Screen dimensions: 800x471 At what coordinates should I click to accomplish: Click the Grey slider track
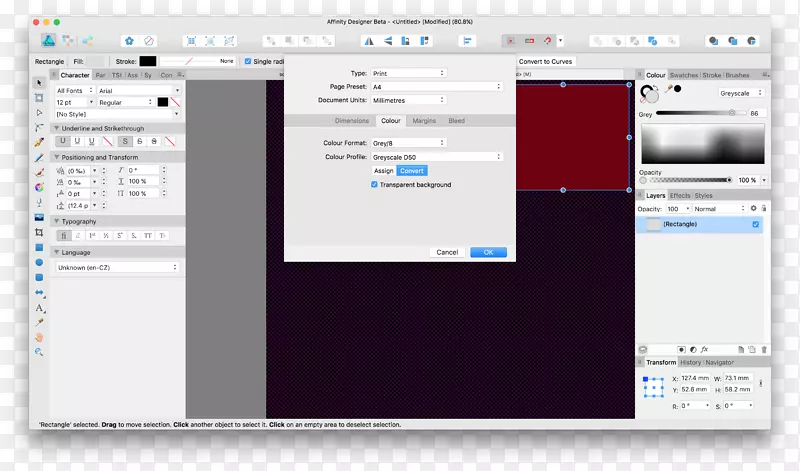pos(700,113)
